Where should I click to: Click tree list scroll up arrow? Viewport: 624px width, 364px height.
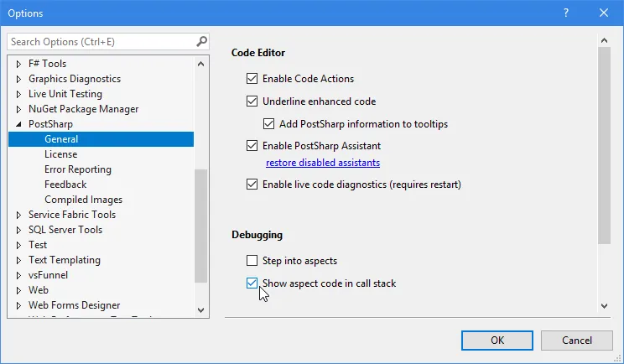201,64
